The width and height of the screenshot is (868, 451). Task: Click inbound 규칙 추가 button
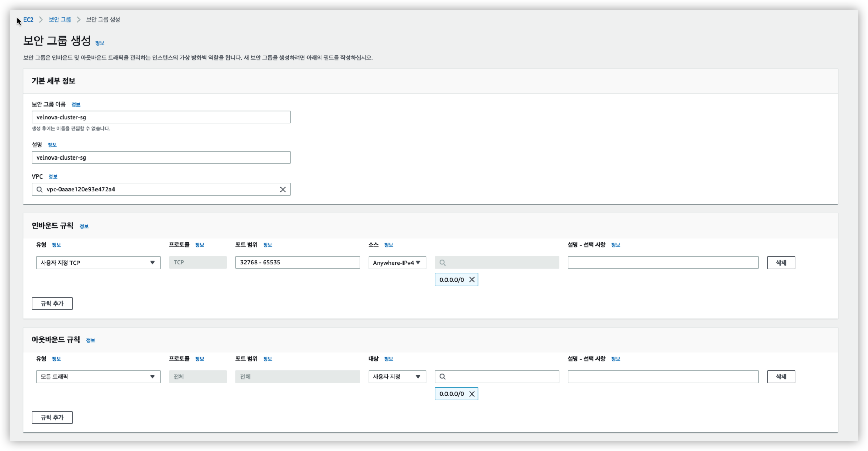[52, 303]
